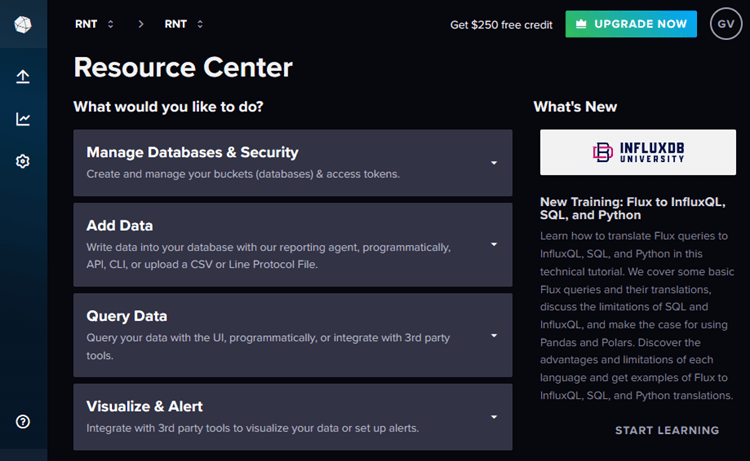Click the Get $250 free credit text

point(501,24)
